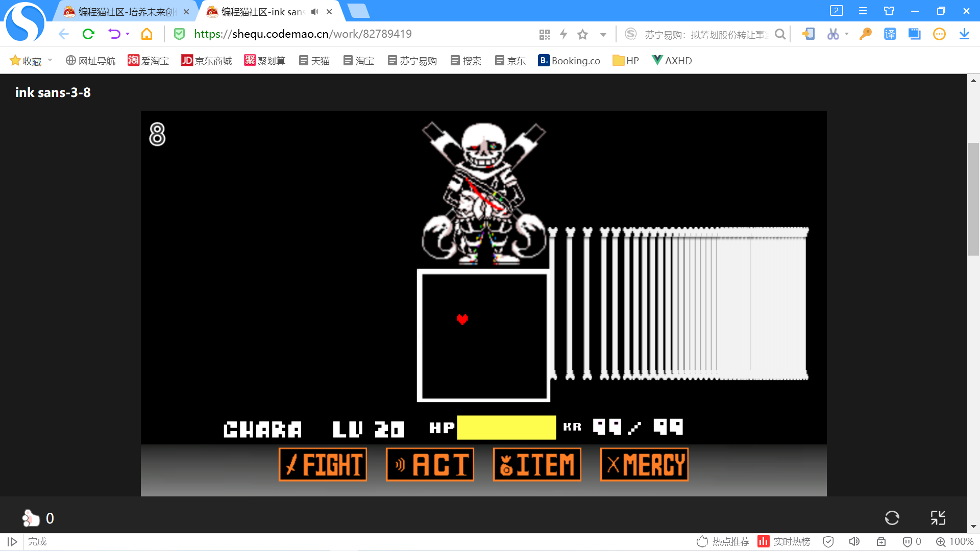Open a new browser tab
This screenshot has width=980, height=551.
pyautogui.click(x=358, y=11)
